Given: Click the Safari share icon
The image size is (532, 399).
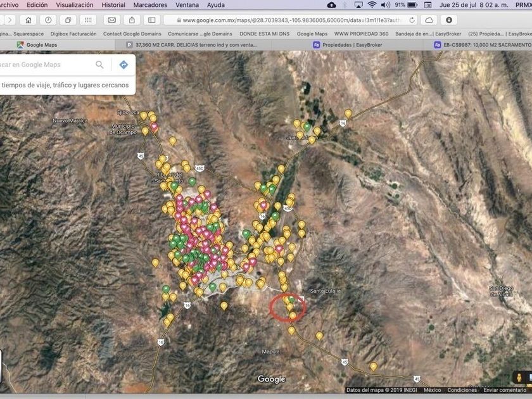Looking at the screenshot, I should (x=132, y=20).
